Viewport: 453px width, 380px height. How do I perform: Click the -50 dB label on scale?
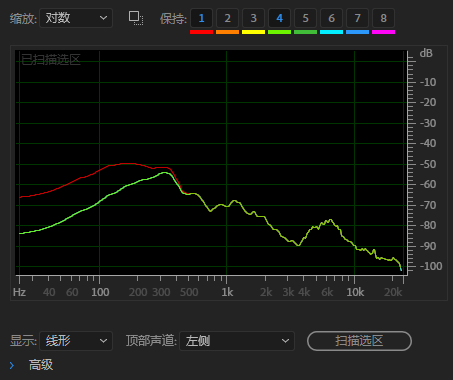(428, 164)
